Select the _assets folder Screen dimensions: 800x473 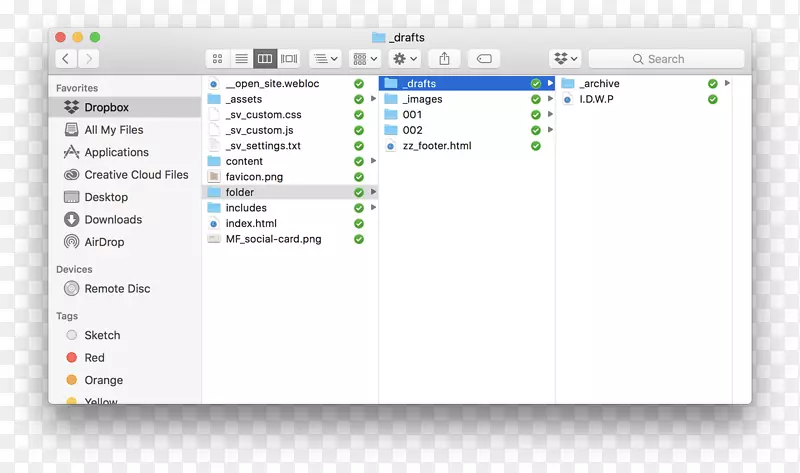click(290, 99)
